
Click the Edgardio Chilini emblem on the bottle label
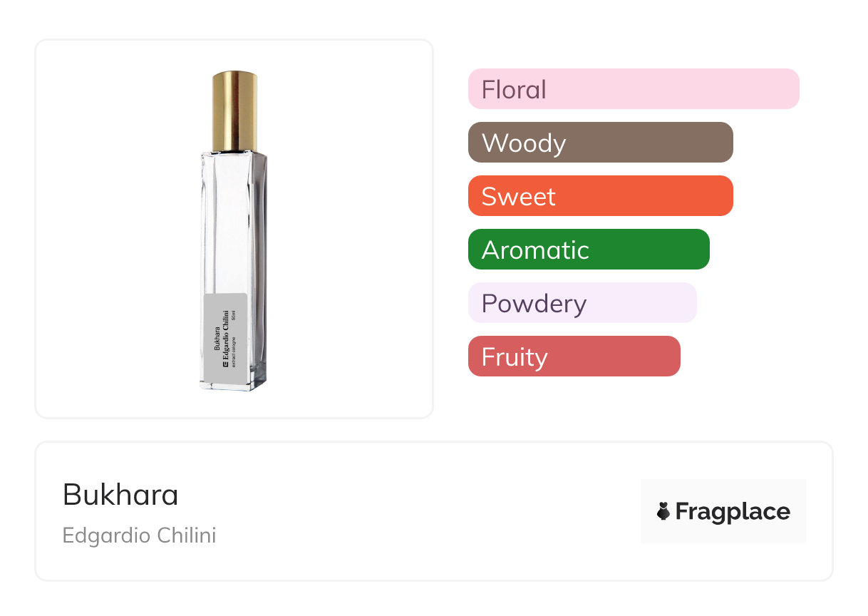pyautogui.click(x=224, y=363)
